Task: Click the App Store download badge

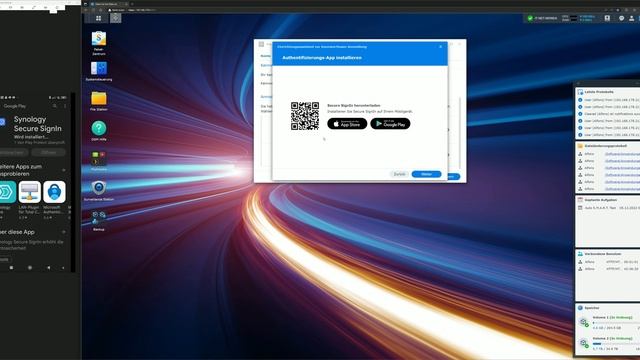Action: pyautogui.click(x=347, y=124)
